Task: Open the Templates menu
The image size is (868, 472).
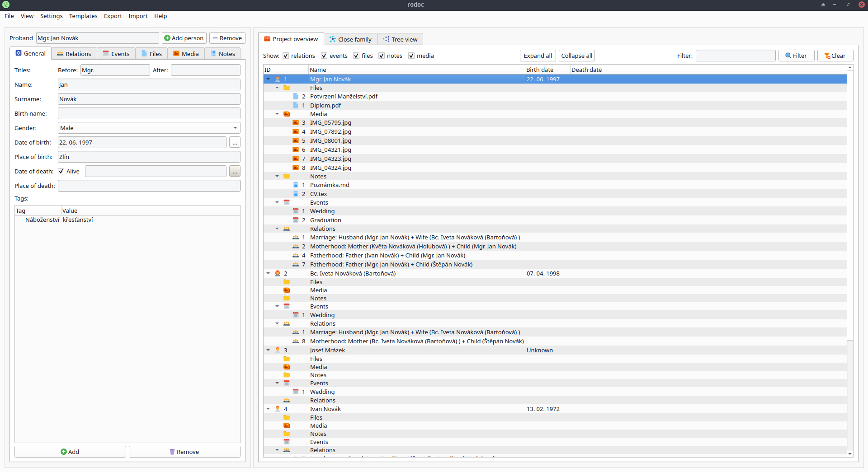Action: [83, 16]
